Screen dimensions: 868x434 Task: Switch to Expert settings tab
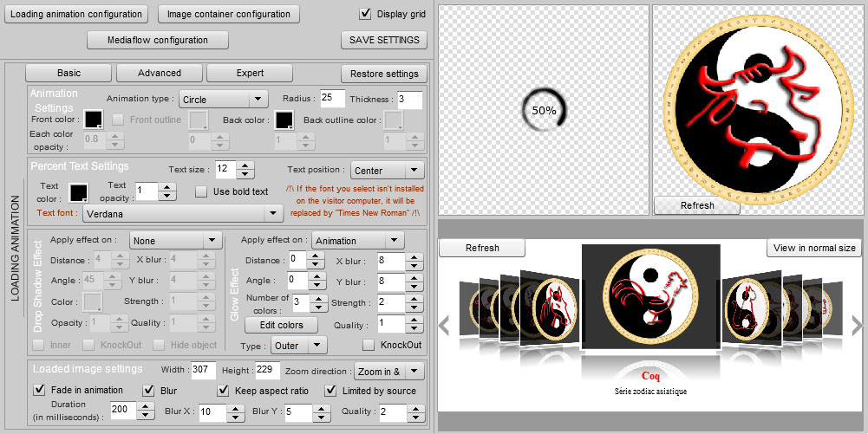tap(250, 73)
